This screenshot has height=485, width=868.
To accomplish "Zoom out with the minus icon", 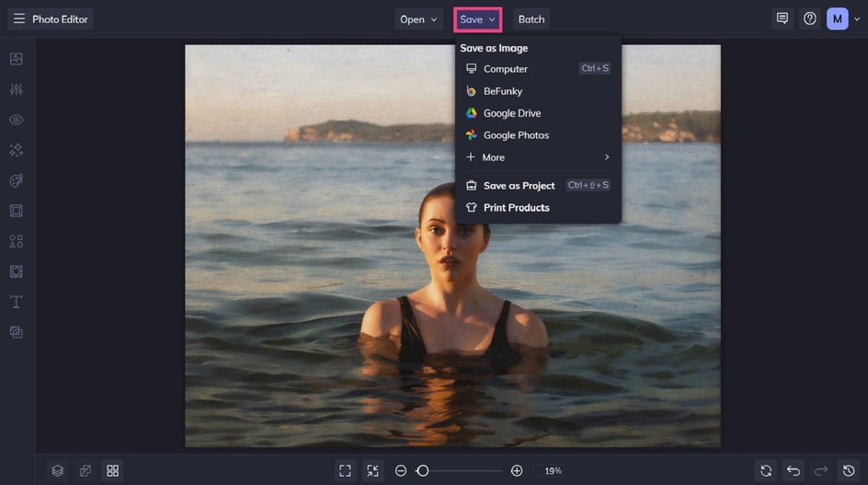I will 401,470.
